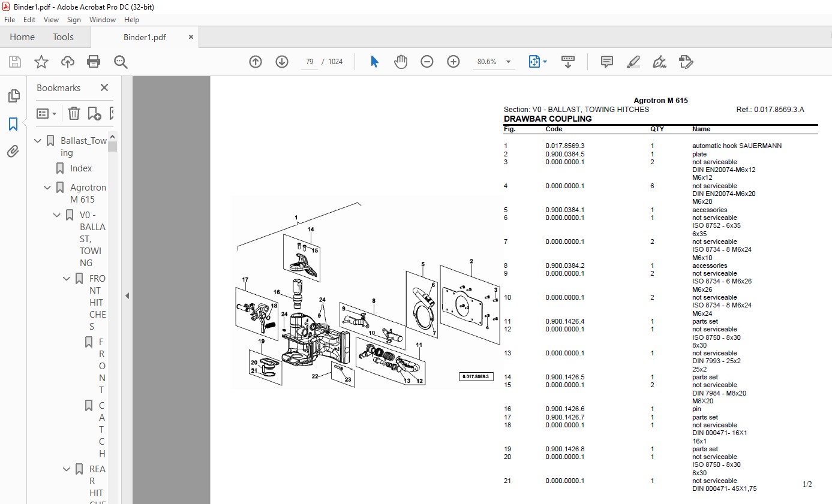Screen dimensions: 832x504
Task: Go to the next page
Action: click(x=282, y=62)
